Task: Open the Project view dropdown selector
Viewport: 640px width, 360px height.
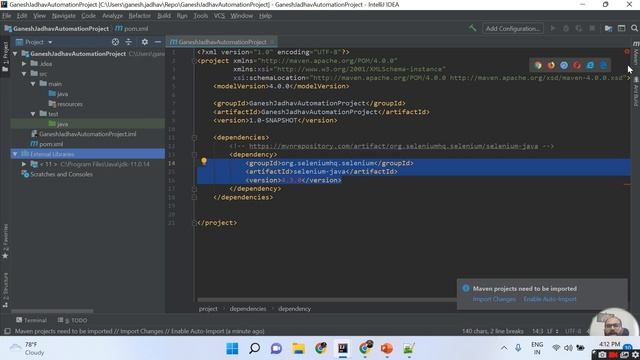Action: point(34,42)
